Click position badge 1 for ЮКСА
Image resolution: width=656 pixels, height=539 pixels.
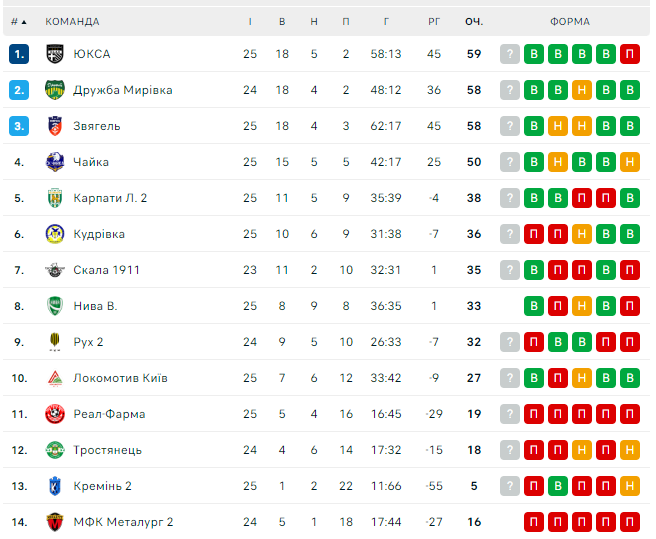pyautogui.click(x=19, y=54)
